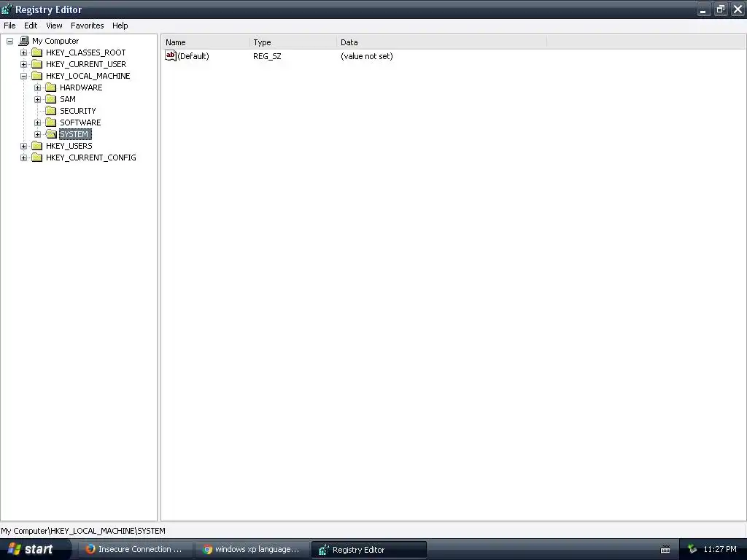Select HKEY_USERS in the tree
The height and width of the screenshot is (560, 747).
click(69, 146)
